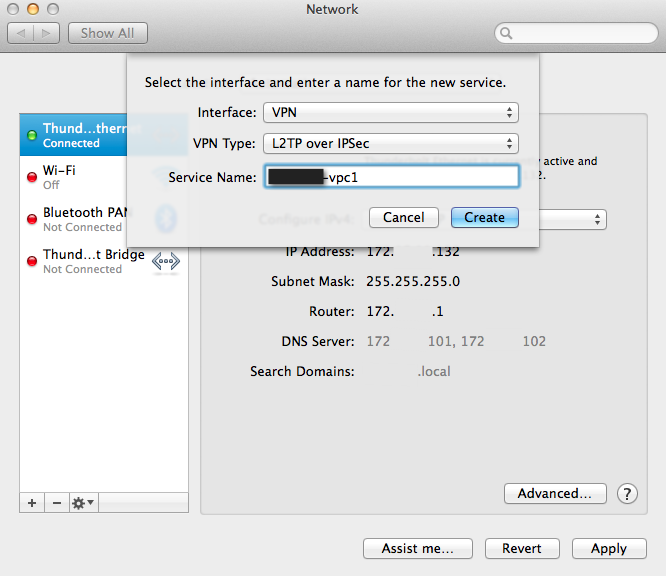Open the gear action menu
The image size is (666, 576).
(x=83, y=503)
